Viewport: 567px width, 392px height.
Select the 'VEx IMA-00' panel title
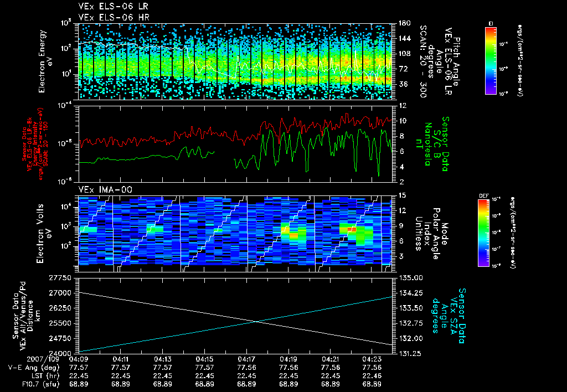click(x=105, y=189)
